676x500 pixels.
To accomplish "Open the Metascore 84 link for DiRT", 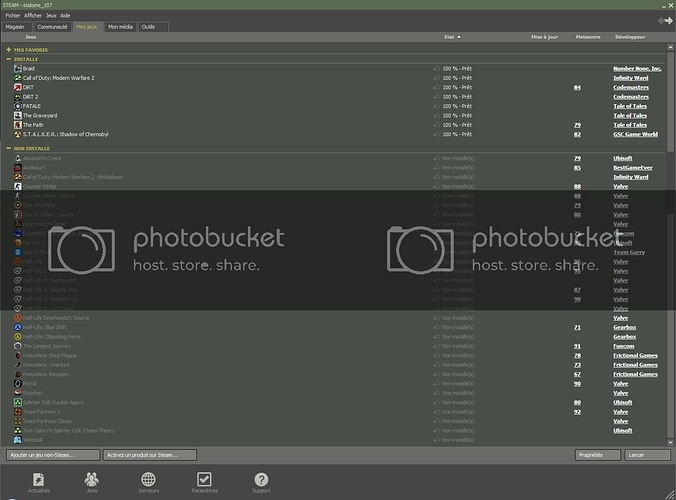I will point(577,88).
